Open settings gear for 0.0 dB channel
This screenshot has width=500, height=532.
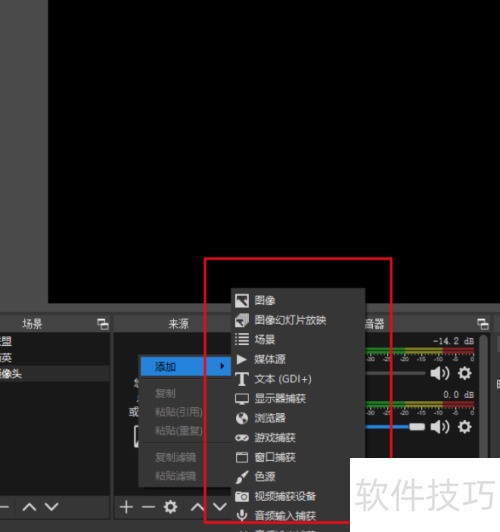tap(464, 427)
